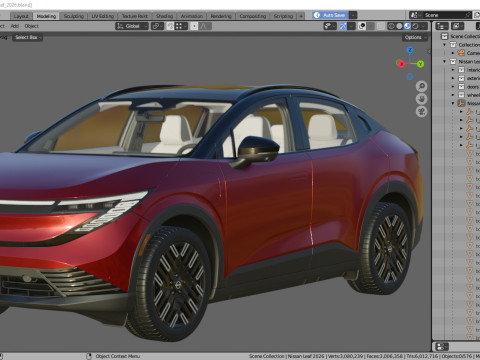The image size is (480, 360).
Task: Go to the Shading workspace tab
Action: 164,16
